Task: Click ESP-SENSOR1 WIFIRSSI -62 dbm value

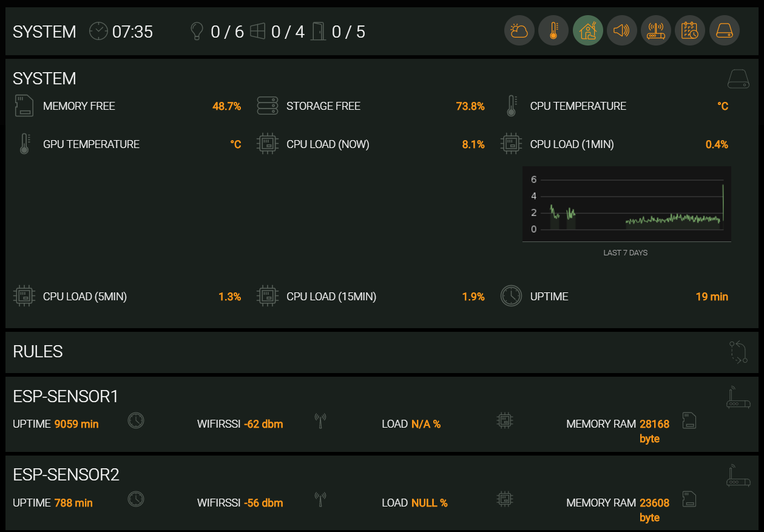Action: 263,424
